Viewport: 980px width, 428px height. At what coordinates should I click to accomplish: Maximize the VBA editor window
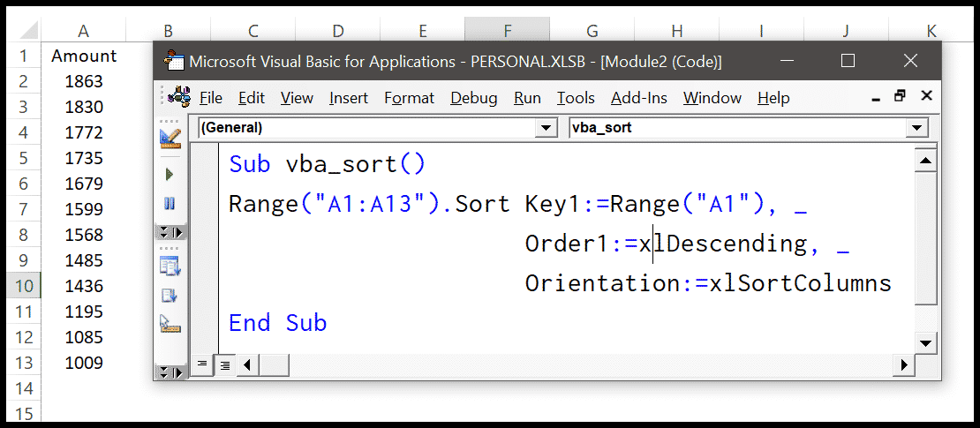tap(848, 61)
